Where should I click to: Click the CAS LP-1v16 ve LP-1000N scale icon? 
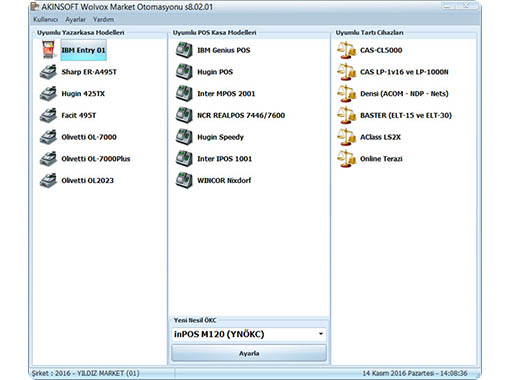coord(346,72)
